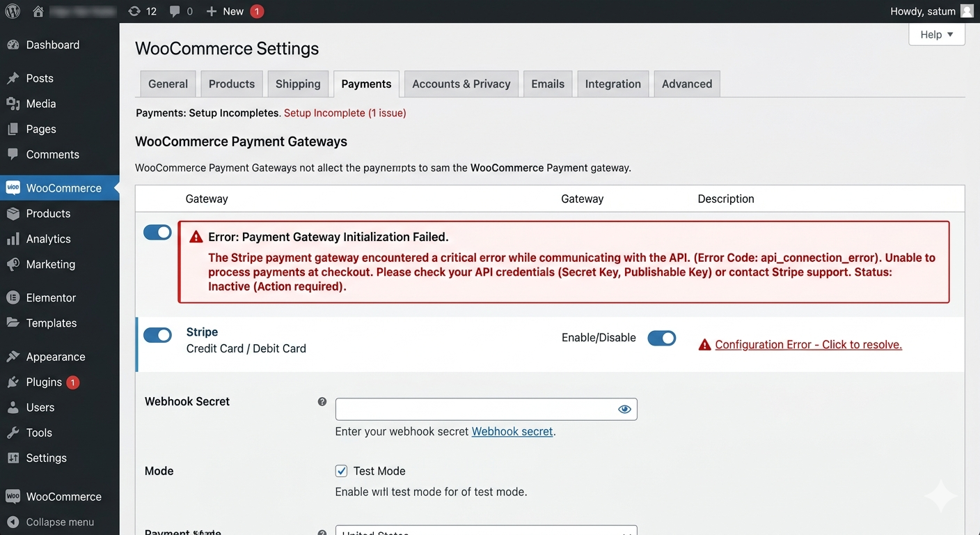Viewport: 980px width, 535px height.
Task: Open the Templates folder icon in sidebar
Action: (x=13, y=323)
